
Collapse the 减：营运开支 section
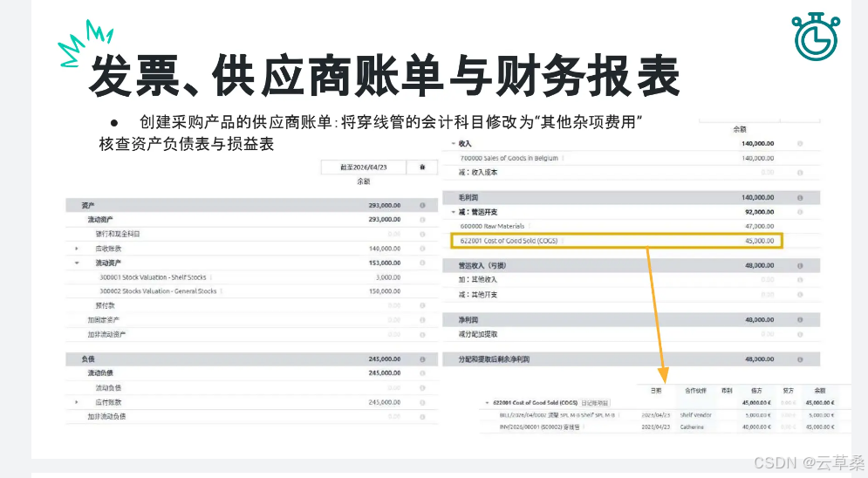tap(454, 212)
